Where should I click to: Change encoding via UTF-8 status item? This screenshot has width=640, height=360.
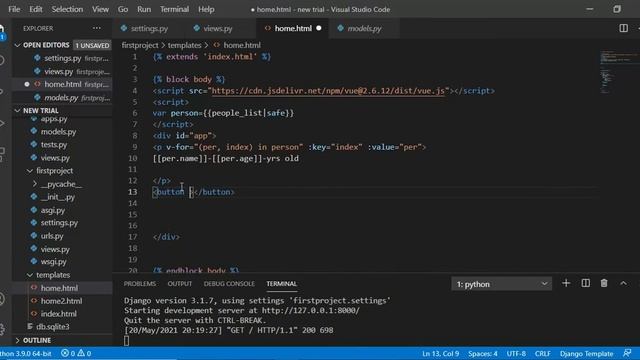516,353
